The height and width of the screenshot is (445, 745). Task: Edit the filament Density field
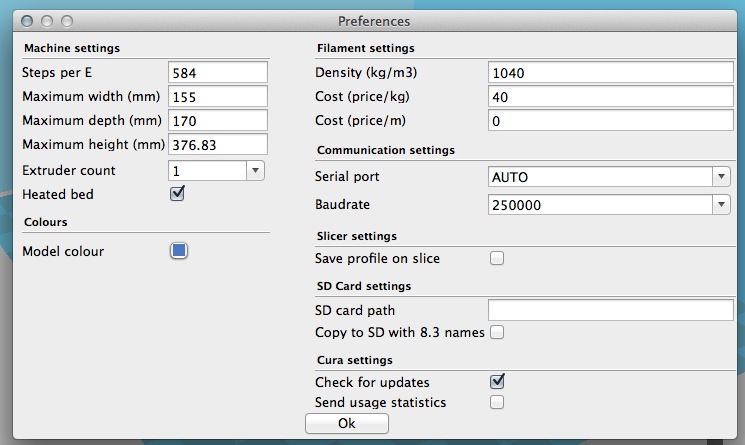[x=610, y=73]
